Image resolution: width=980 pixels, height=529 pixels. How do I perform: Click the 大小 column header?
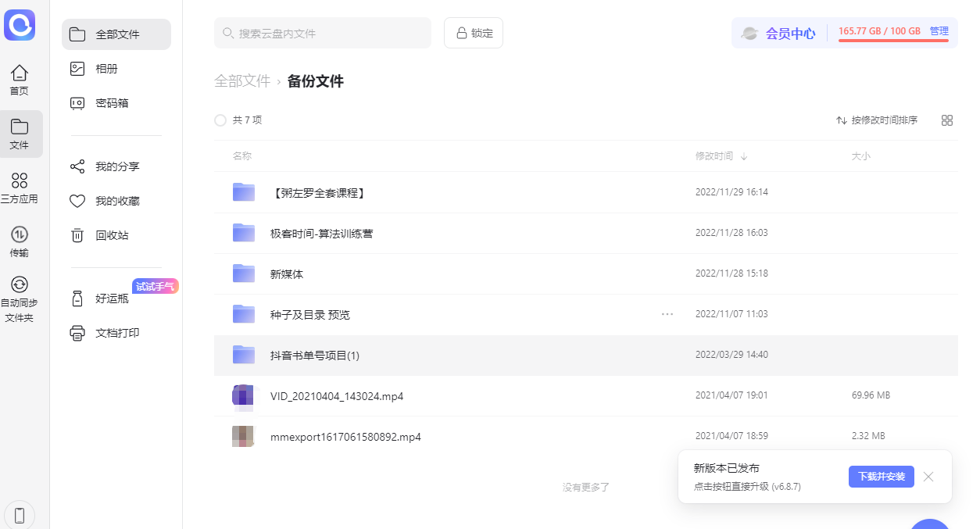pyautogui.click(x=860, y=156)
